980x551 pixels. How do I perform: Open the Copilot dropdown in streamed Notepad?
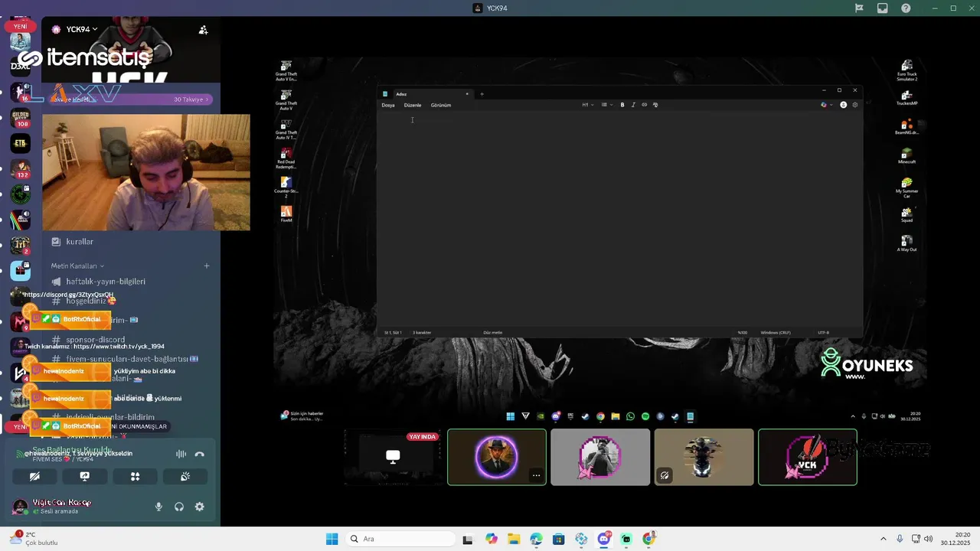(826, 105)
